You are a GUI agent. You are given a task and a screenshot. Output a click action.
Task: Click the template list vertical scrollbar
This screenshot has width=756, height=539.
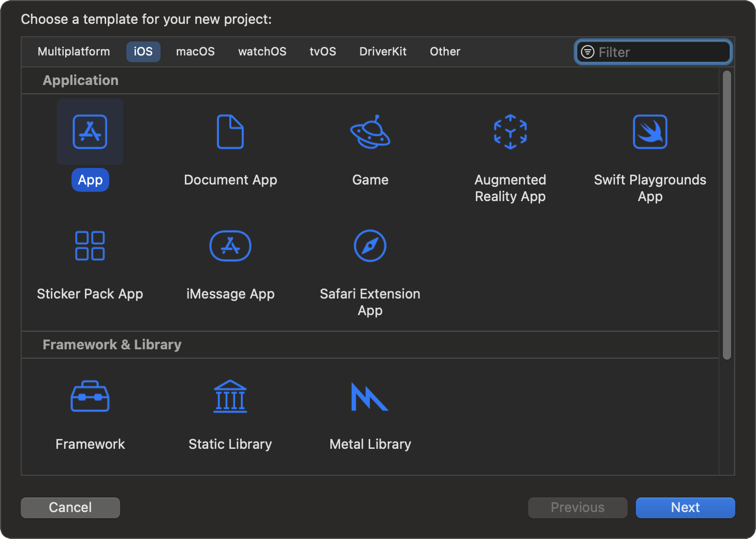(727, 215)
